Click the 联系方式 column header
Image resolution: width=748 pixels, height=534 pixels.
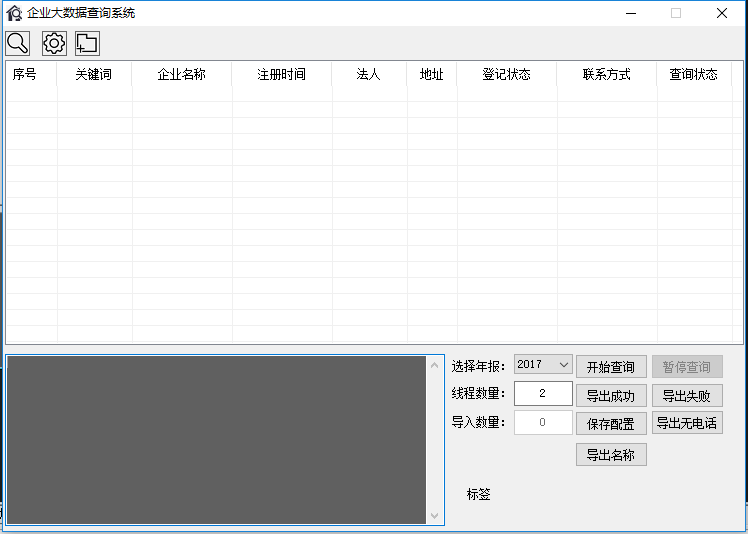[x=607, y=74]
